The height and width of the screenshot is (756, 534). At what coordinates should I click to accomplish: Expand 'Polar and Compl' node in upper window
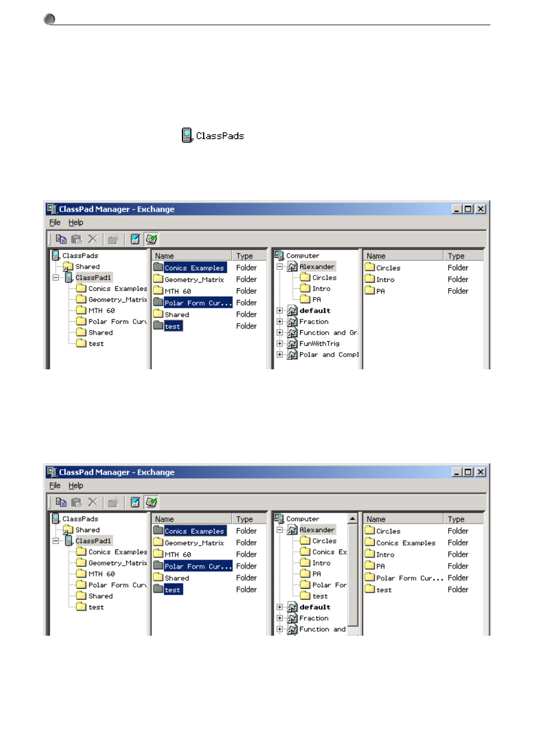(x=280, y=354)
